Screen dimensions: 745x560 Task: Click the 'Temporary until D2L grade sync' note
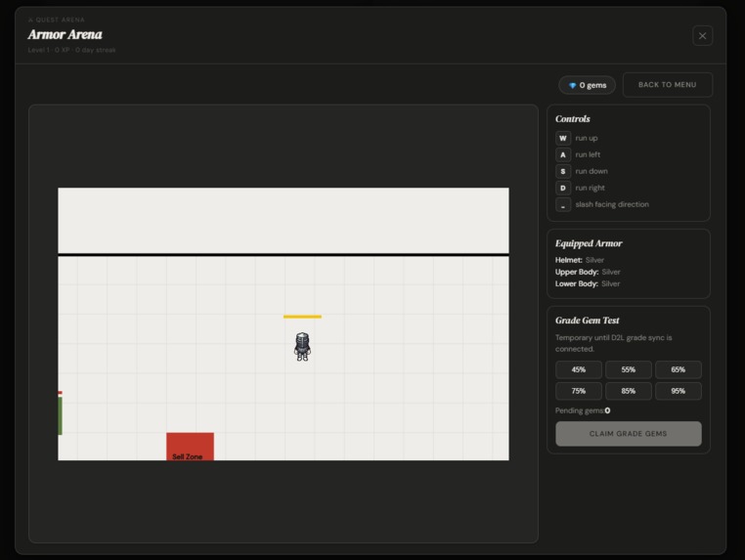tap(613, 343)
